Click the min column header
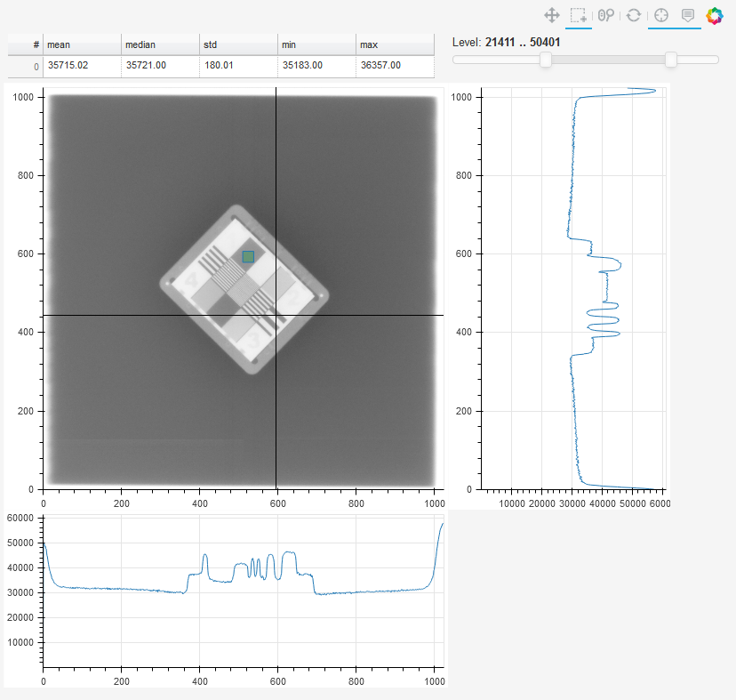736x700 pixels. coord(316,44)
